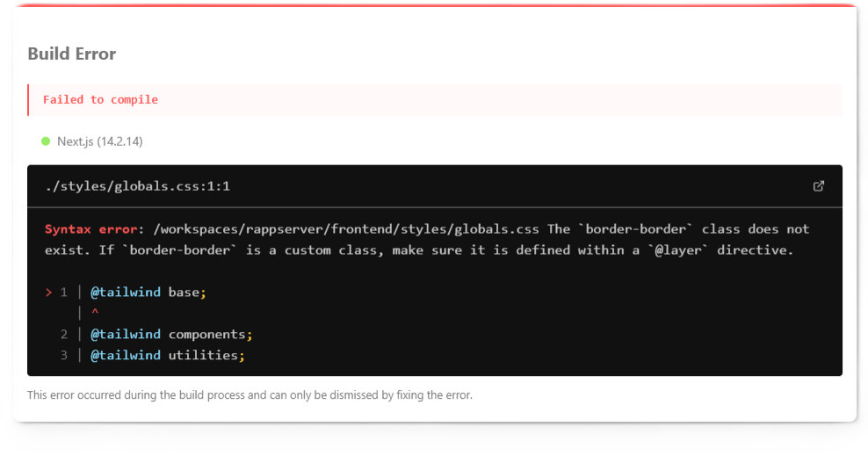Image resolution: width=868 pixels, height=470 pixels.
Task: Click line number 3 in code frame
Action: 64,356
